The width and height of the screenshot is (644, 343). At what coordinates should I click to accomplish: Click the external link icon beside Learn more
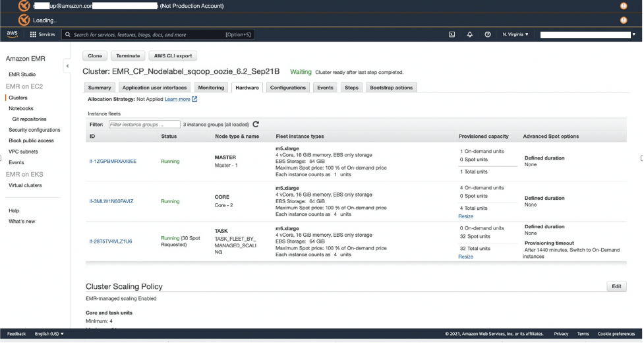coord(194,99)
